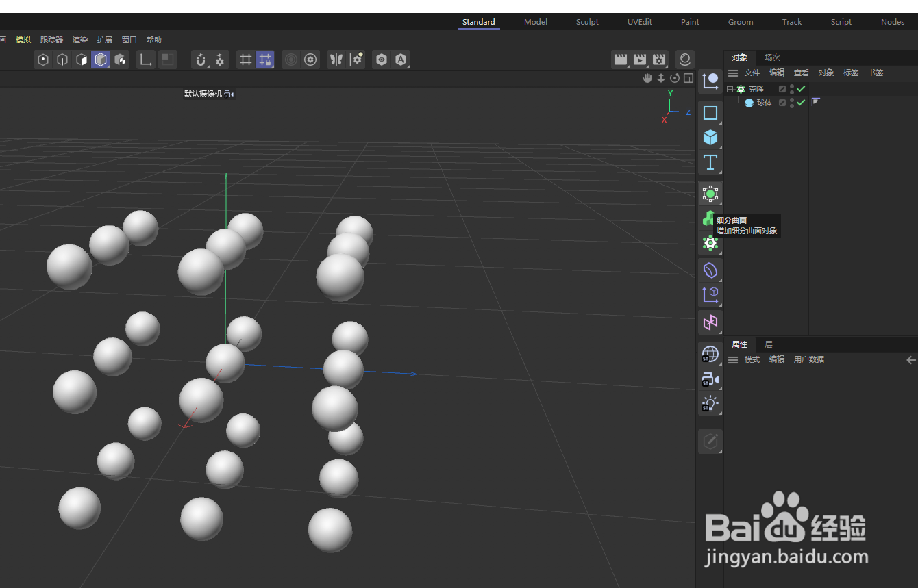Collapse the 克隆 hierarchy in object manager
918x588 pixels.
[x=730, y=88]
